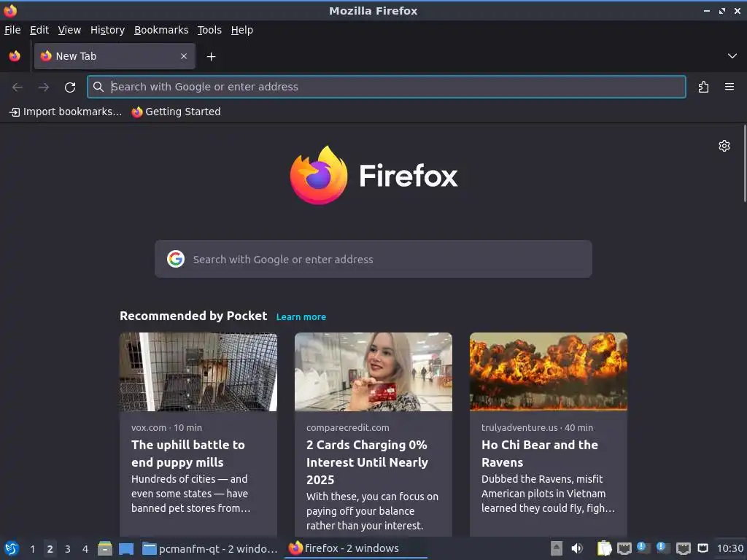The width and height of the screenshot is (747, 560).
Task: Click the forward navigation arrow
Action: coord(44,87)
